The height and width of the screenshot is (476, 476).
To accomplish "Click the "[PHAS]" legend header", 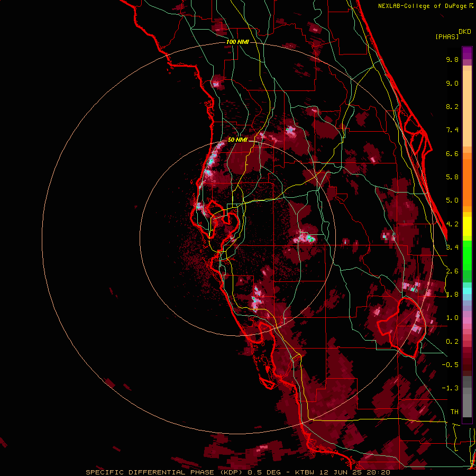I will tap(447, 37).
